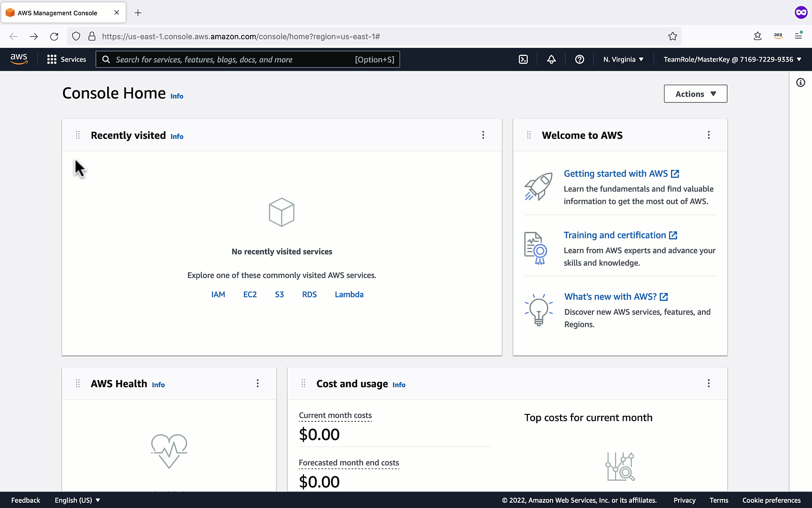Click Info next to Cost and usage
The image size is (812, 508).
[399, 385]
